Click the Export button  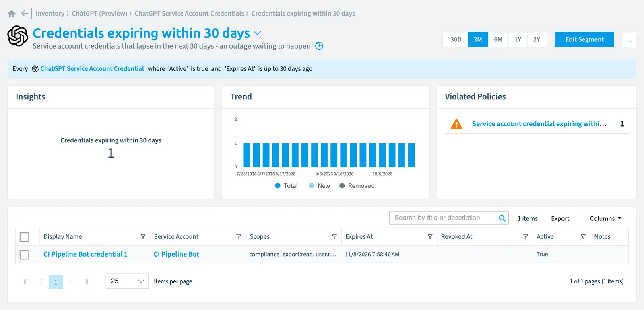560,218
